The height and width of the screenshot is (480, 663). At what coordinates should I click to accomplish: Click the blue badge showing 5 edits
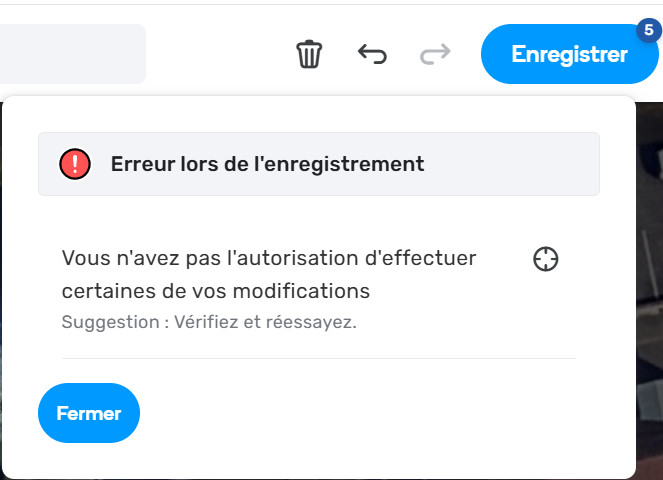point(649,30)
